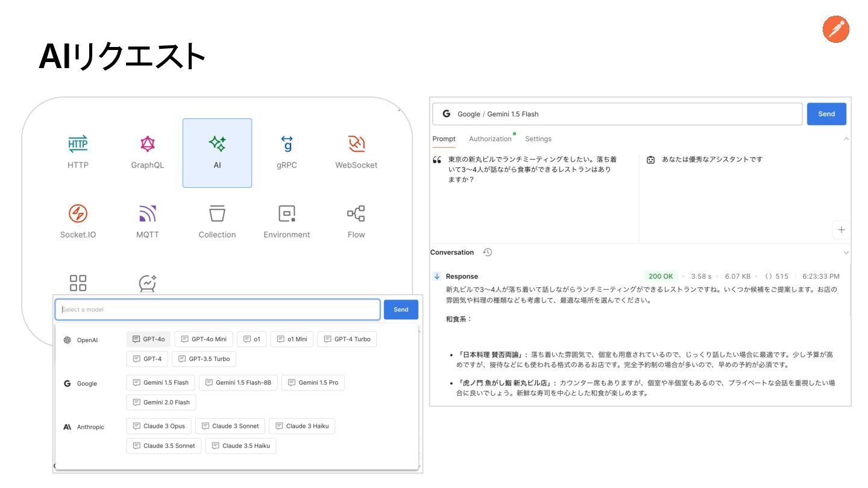Choose Claude 3.5 Haiku model
This screenshot has width=868, height=488.
[241, 445]
